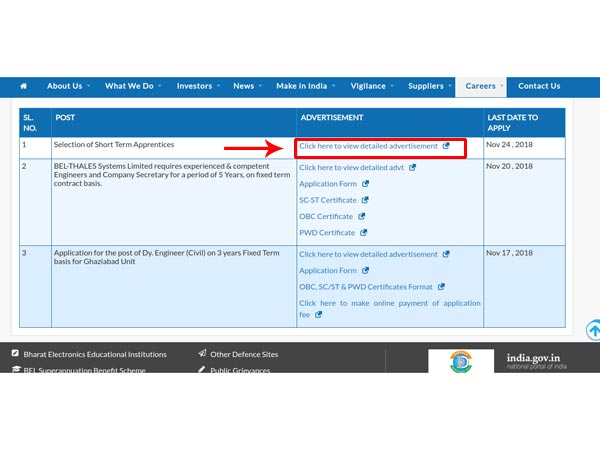Open the Make In India menu
600x450 pixels.
coord(302,86)
